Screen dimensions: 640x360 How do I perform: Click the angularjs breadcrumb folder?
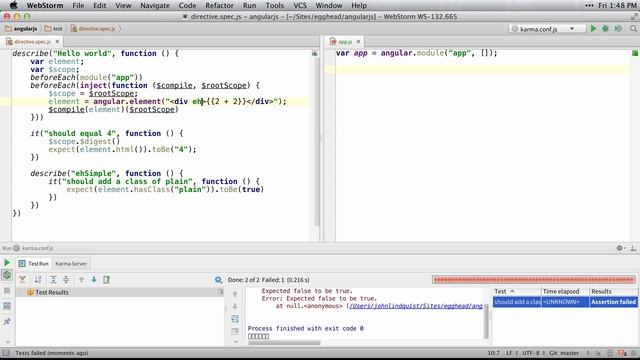[21, 29]
